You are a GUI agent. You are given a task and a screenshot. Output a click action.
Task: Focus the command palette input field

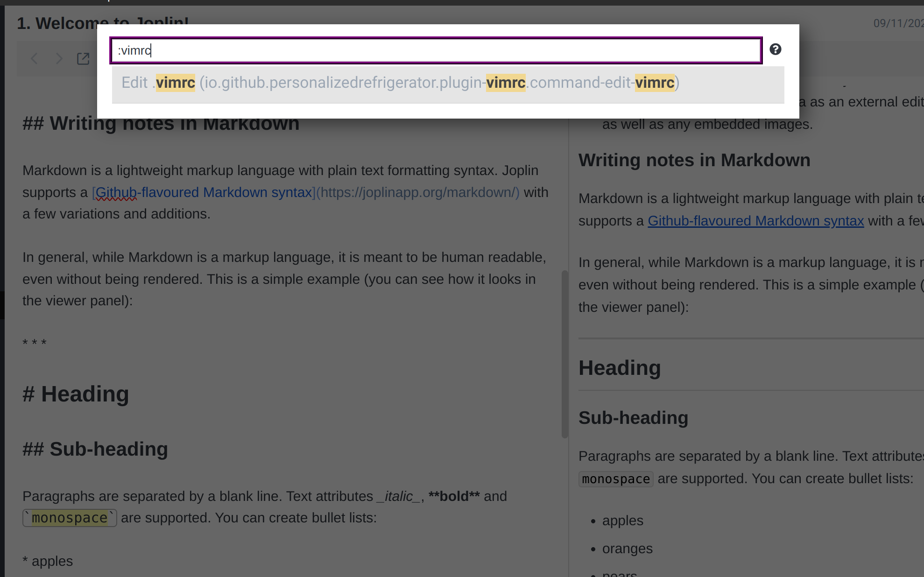tap(436, 50)
